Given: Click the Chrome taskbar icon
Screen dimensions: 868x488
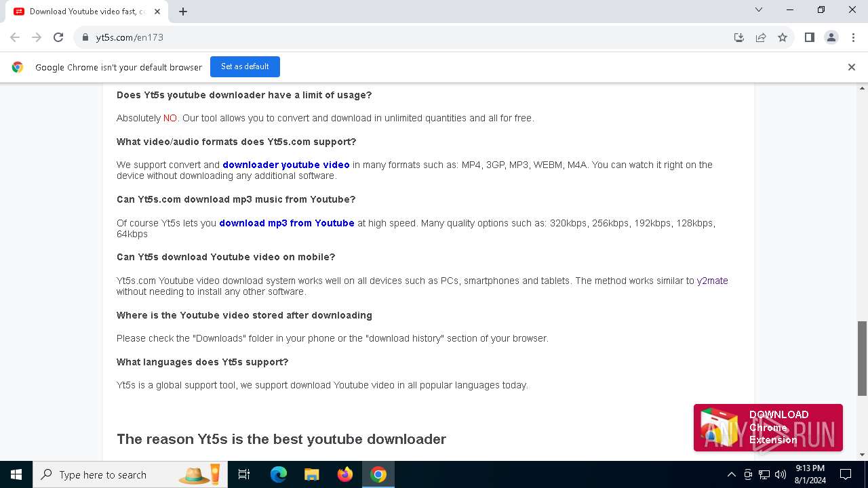Looking at the screenshot, I should pos(378,474).
